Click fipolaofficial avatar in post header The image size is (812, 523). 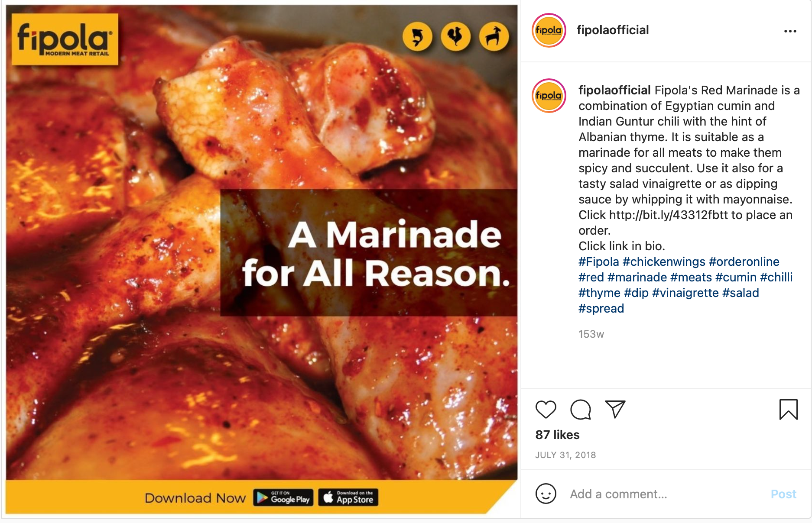(x=549, y=30)
